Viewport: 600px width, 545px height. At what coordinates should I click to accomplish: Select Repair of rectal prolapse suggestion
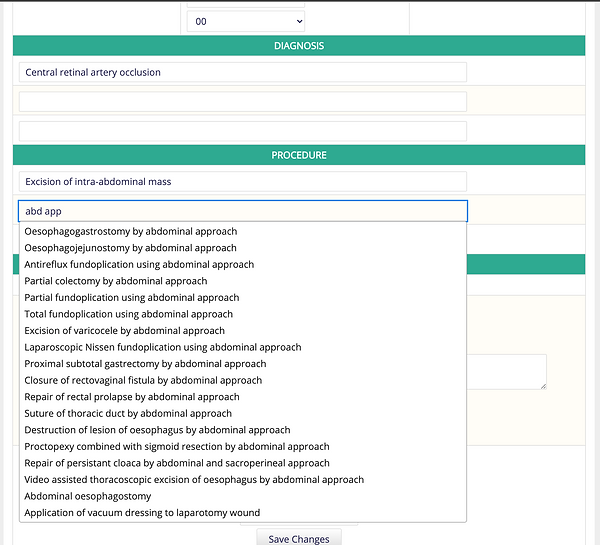(243, 397)
